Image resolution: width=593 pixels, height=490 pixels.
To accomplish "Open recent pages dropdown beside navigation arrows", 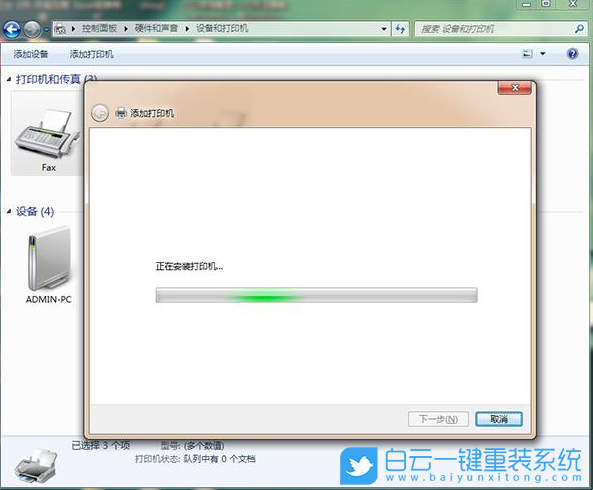I will click(x=46, y=29).
